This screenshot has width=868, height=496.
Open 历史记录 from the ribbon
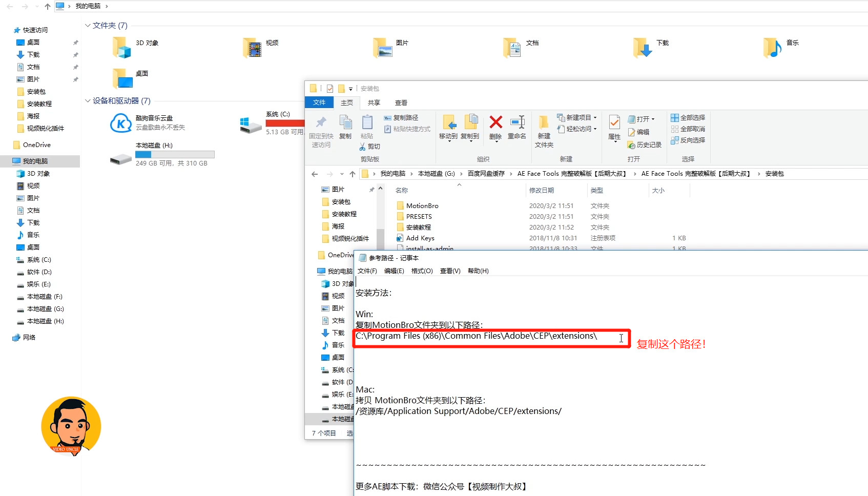pos(645,145)
